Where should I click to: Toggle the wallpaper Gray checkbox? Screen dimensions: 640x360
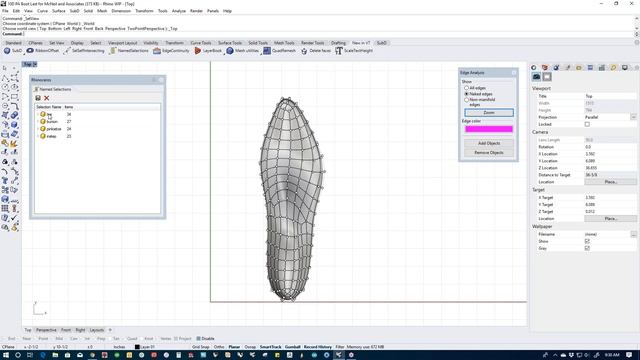click(587, 248)
